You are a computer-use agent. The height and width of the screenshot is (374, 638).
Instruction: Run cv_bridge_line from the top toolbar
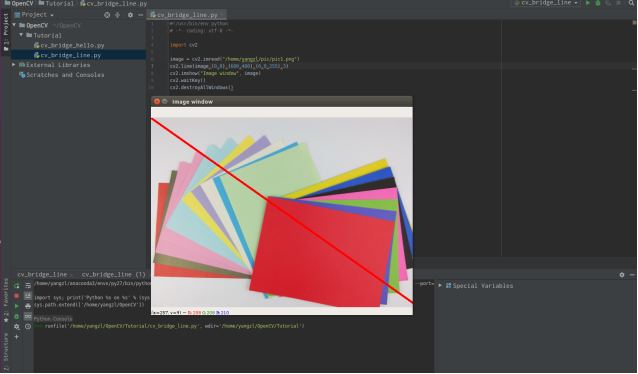588,3
